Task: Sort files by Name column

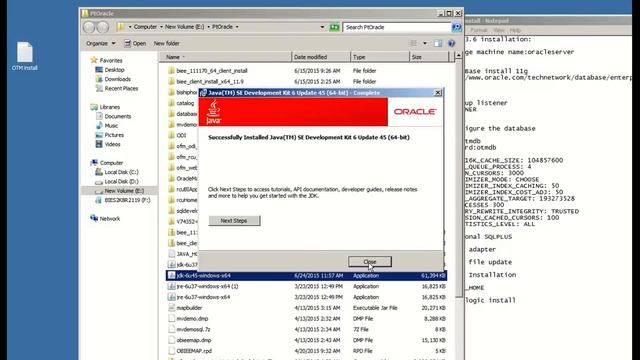Action: pyautogui.click(x=225, y=57)
